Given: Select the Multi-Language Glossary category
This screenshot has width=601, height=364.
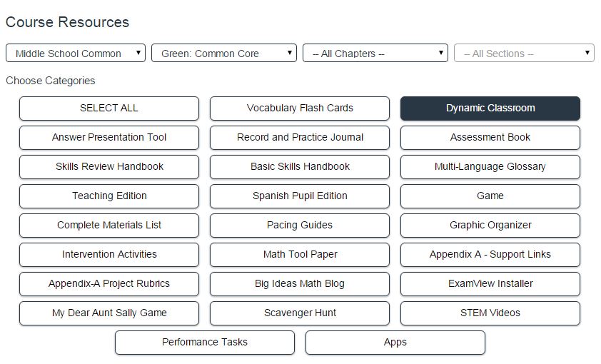Looking at the screenshot, I should [x=490, y=167].
